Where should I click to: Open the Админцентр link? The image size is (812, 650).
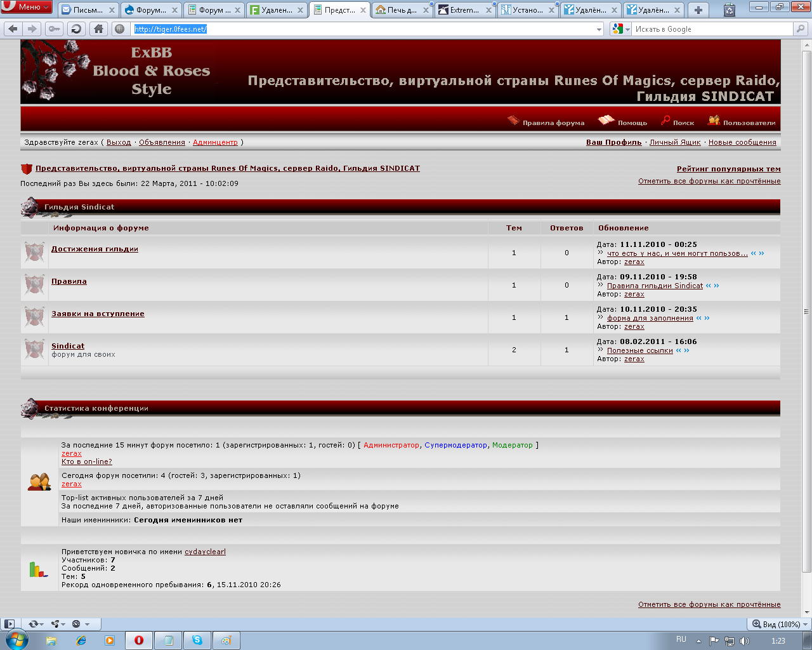(215, 142)
